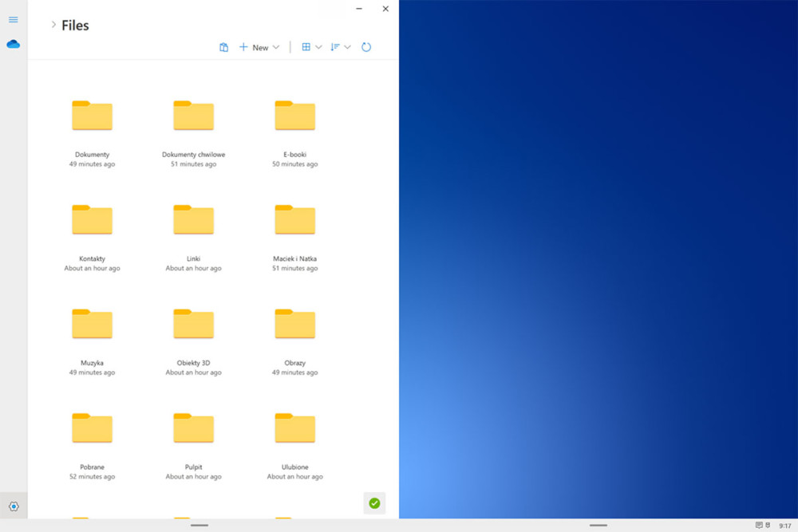Expand the New dropdown chevron
The width and height of the screenshot is (798, 532).
pyautogui.click(x=276, y=47)
